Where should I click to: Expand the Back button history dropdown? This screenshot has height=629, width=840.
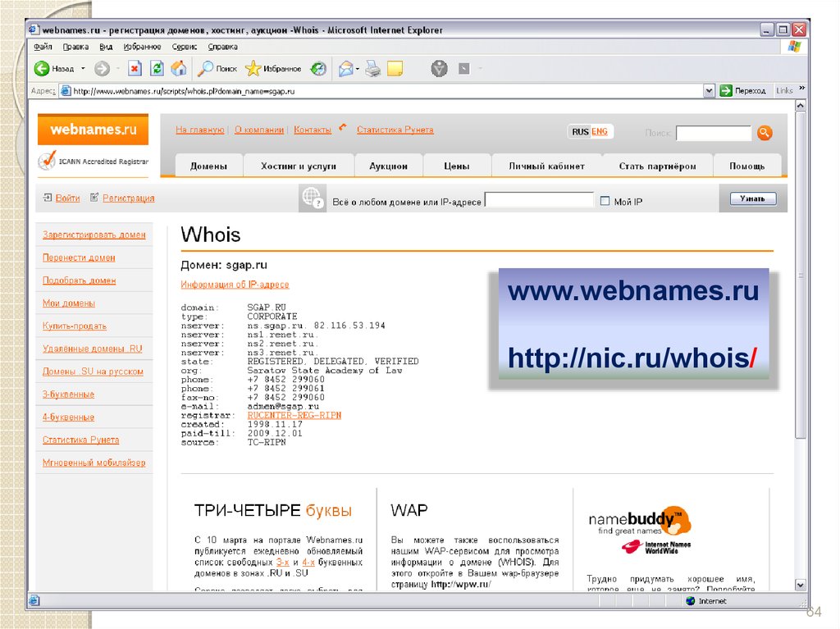tap(83, 69)
